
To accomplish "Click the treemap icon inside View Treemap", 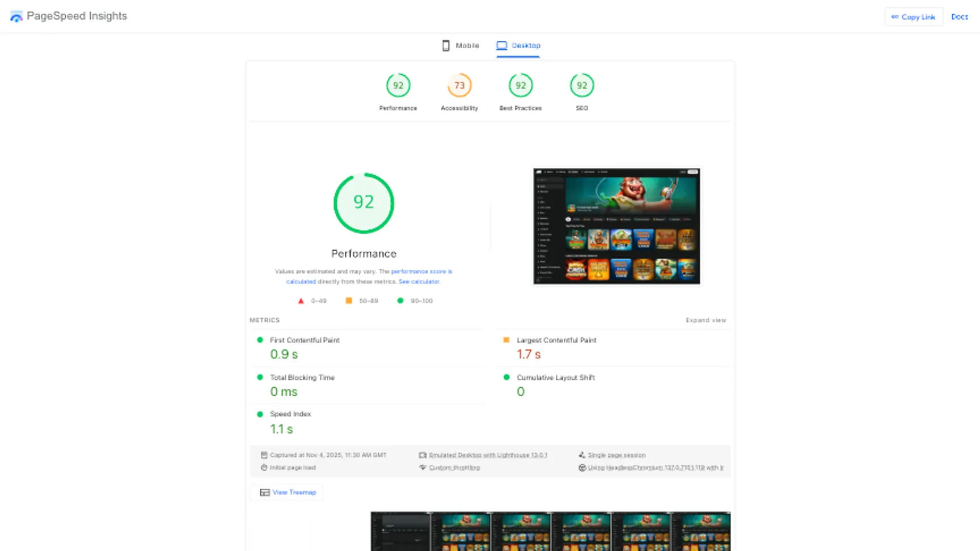I will click(x=264, y=492).
